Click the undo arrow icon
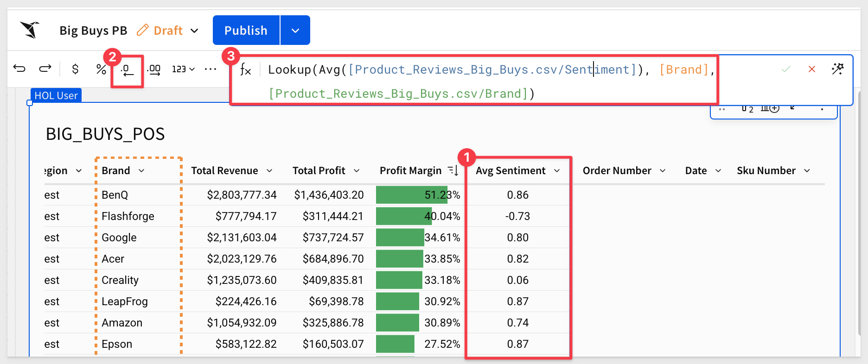 point(19,69)
